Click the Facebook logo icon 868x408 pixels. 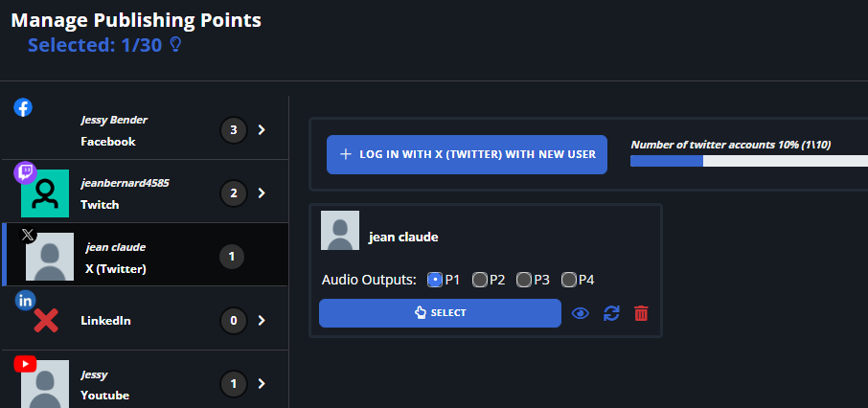23,107
